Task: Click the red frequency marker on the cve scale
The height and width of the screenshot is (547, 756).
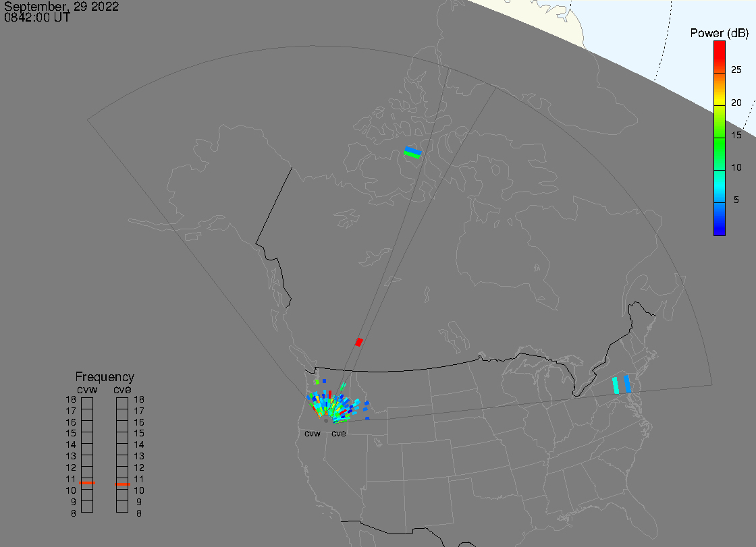Action: point(122,484)
